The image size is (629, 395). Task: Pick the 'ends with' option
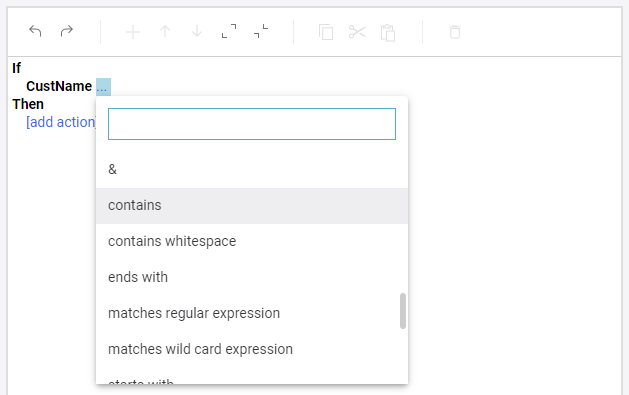pos(252,278)
